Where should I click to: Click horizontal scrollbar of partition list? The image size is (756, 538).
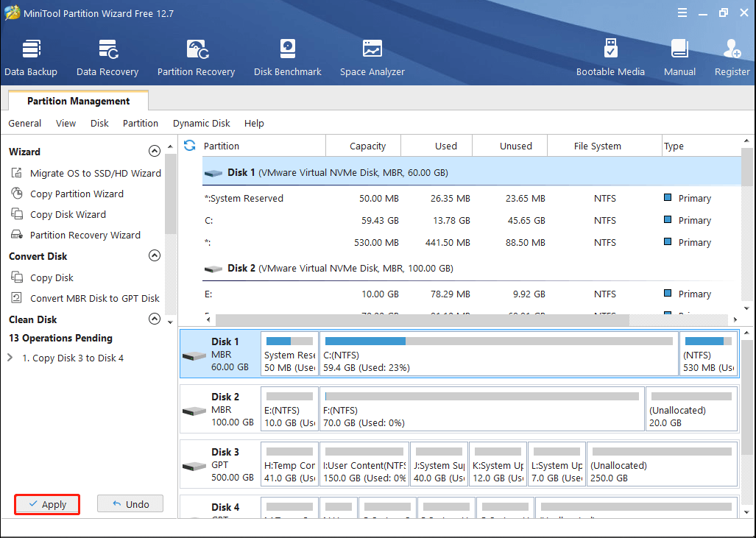click(x=423, y=319)
